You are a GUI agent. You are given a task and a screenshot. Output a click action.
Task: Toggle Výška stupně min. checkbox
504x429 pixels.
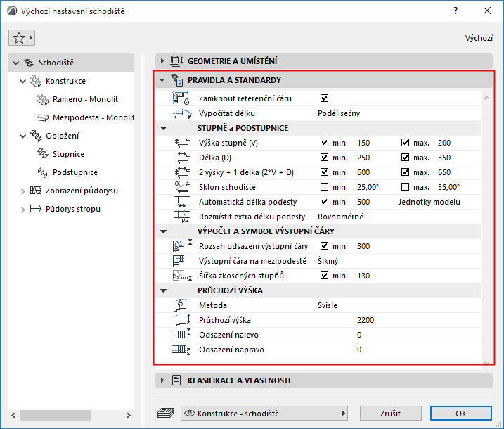point(324,143)
